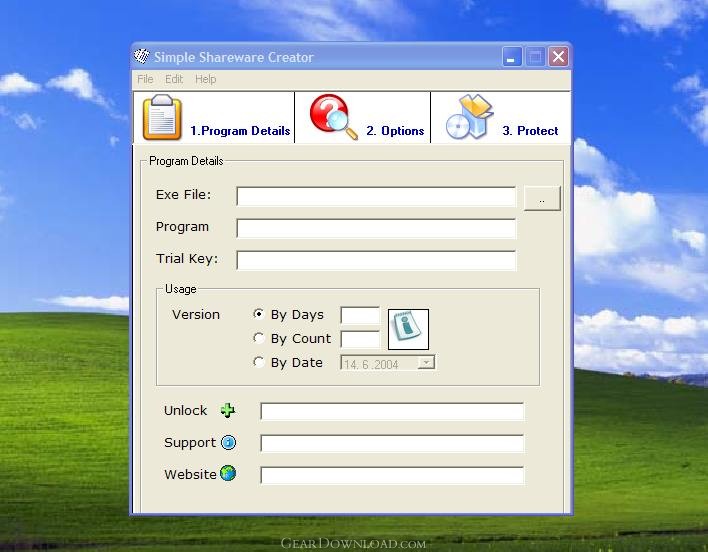Click the Trial Key: label

187,259
